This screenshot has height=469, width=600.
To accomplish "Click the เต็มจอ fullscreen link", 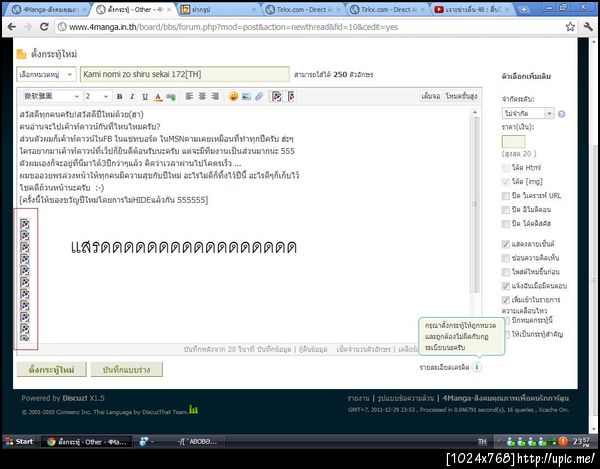I will click(x=430, y=96).
